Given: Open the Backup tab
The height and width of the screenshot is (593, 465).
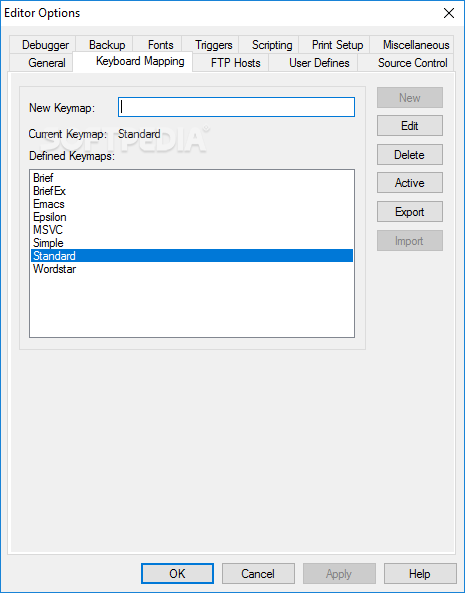Looking at the screenshot, I should tap(104, 45).
